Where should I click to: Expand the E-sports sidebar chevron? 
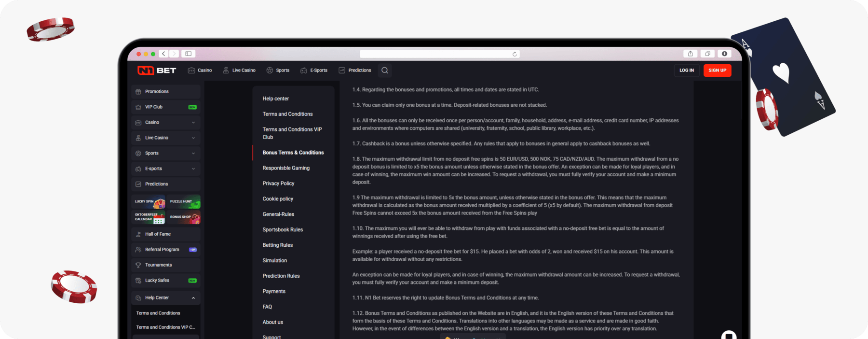coord(193,169)
